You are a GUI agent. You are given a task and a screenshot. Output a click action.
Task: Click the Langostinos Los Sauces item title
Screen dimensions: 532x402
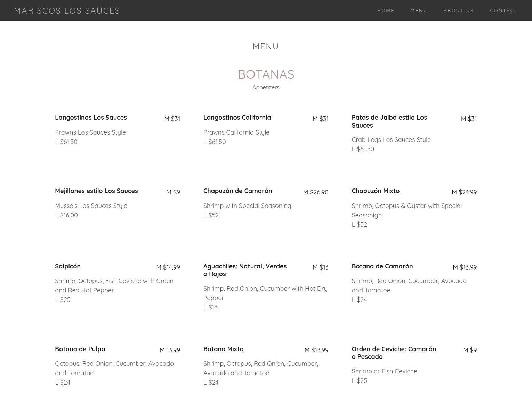click(91, 118)
